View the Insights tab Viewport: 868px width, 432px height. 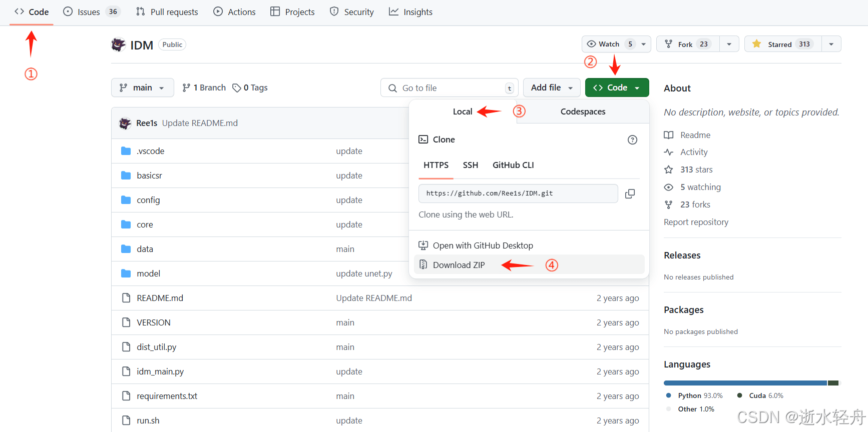(x=410, y=12)
